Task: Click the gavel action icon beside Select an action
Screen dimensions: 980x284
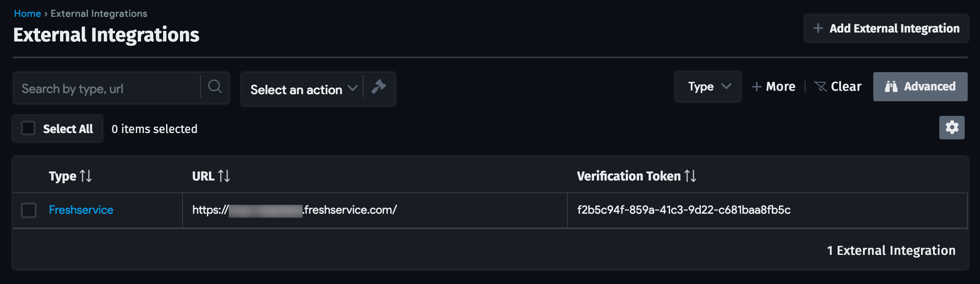Action: click(379, 88)
